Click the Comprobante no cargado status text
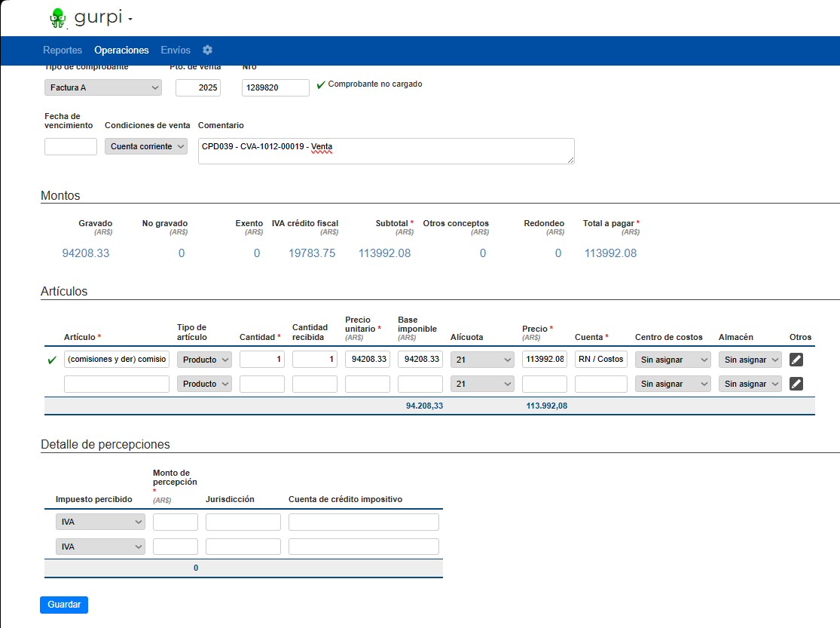This screenshot has width=840, height=628. click(375, 84)
